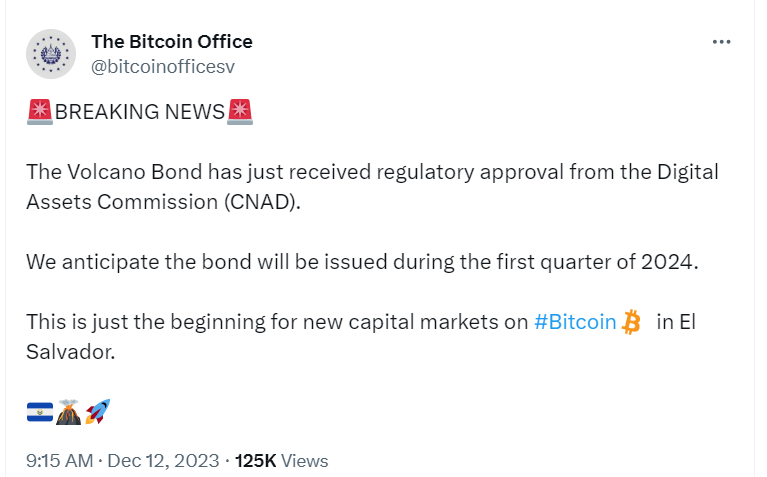Click the BREAKING NEWS headline text
The width and height of the screenshot is (767, 477).
139,112
